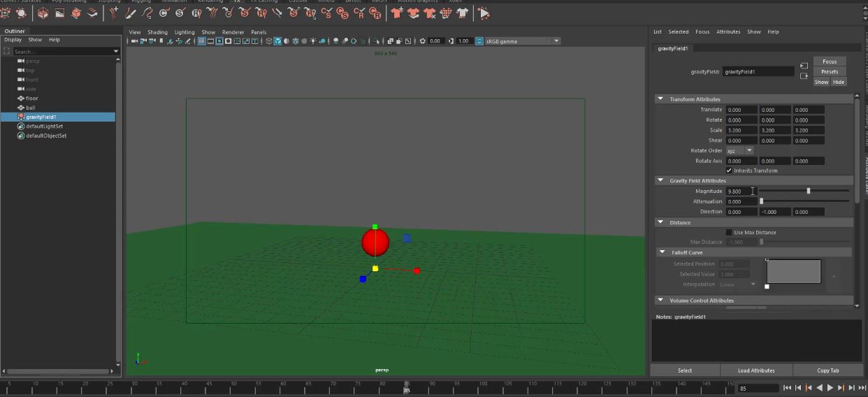This screenshot has width=868, height=397.
Task: Select the Remove nCloth t-shirt icon
Action: click(x=429, y=13)
